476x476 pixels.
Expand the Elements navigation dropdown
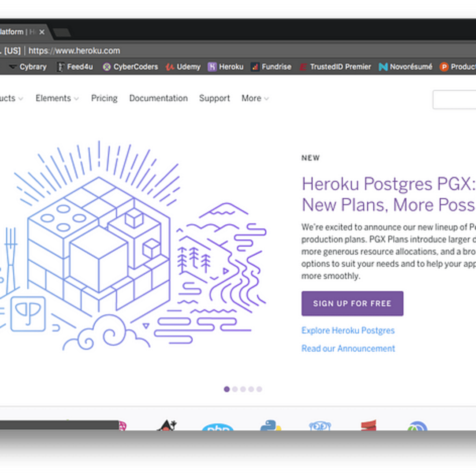click(57, 98)
